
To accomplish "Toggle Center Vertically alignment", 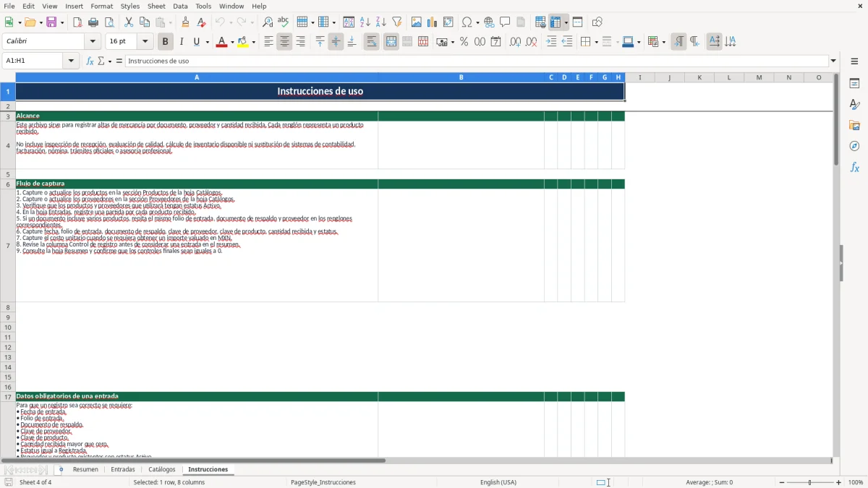I will point(336,42).
